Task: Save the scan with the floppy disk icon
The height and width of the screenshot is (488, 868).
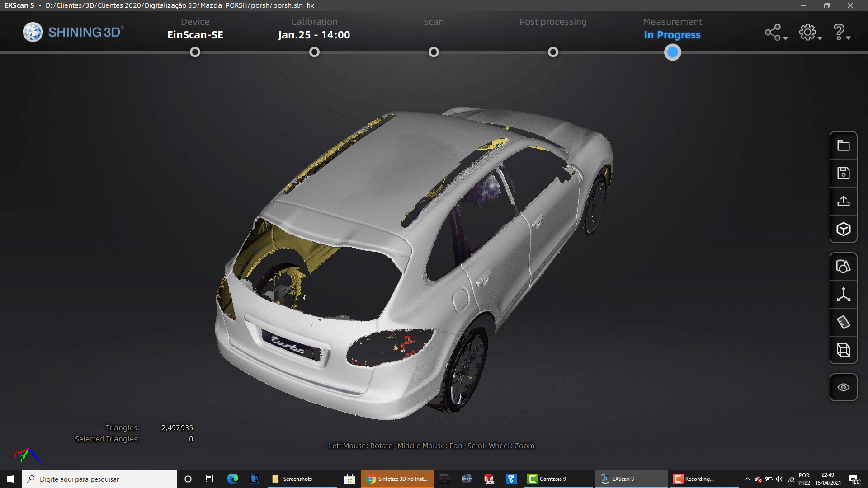Action: [x=844, y=174]
